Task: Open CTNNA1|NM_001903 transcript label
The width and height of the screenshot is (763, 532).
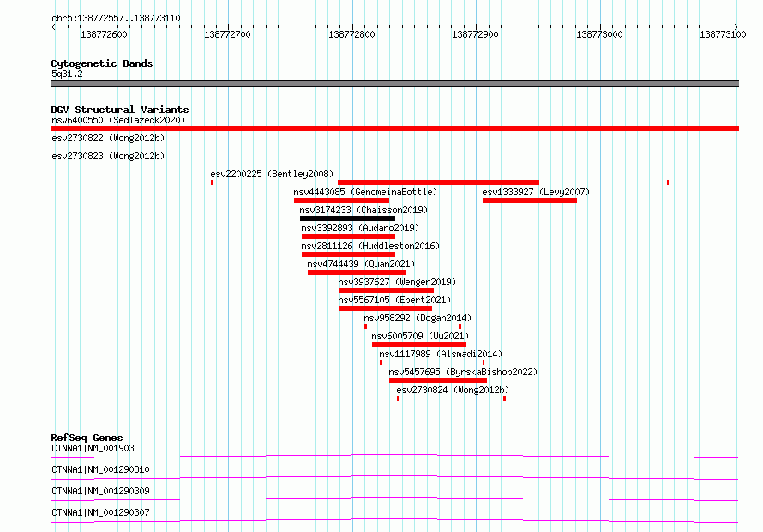Action: (x=93, y=448)
